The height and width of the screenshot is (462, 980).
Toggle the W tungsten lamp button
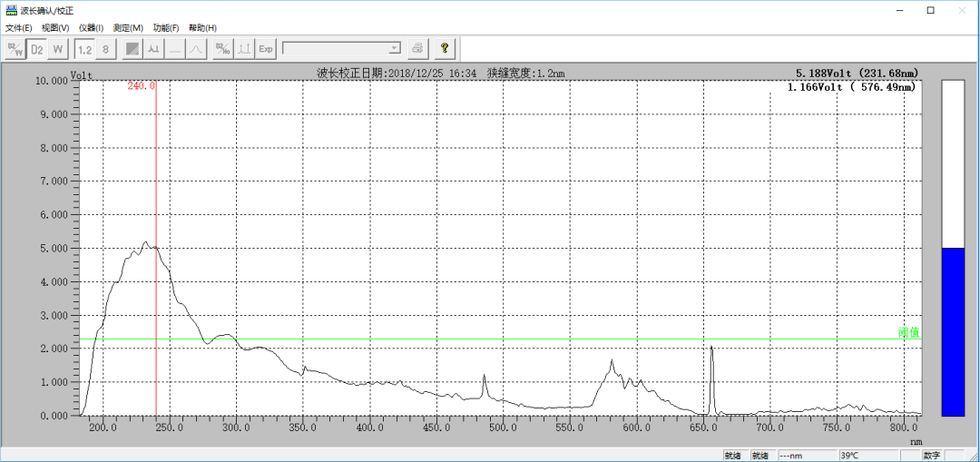tap(58, 48)
